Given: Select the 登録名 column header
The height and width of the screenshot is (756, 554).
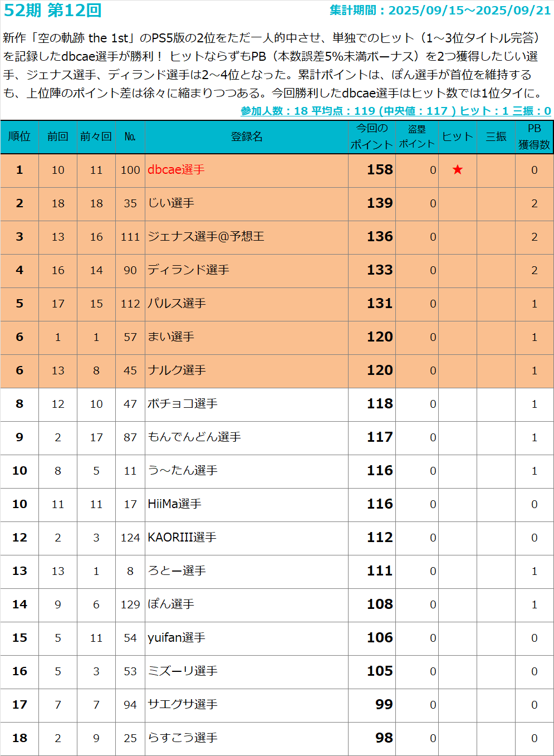Looking at the screenshot, I should click(x=246, y=136).
